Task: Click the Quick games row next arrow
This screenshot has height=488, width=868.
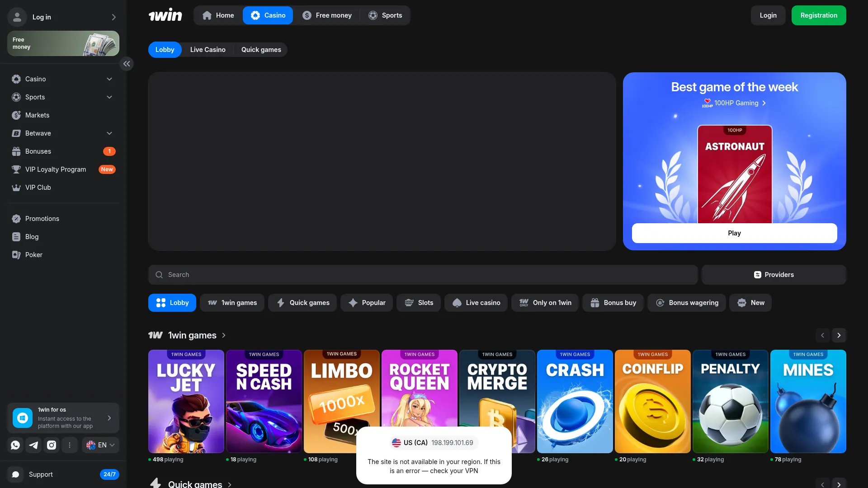Action: [839, 483]
